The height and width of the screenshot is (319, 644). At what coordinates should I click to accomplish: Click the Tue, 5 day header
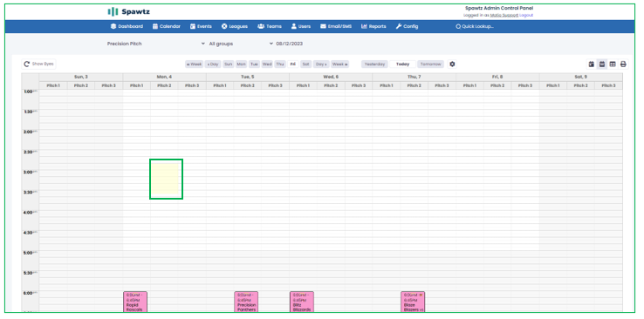248,77
